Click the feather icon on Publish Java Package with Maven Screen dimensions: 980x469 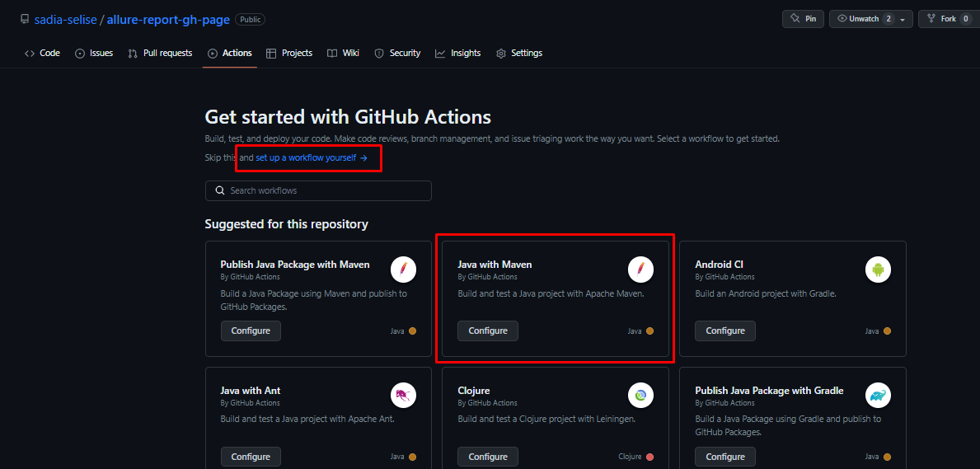(403, 269)
